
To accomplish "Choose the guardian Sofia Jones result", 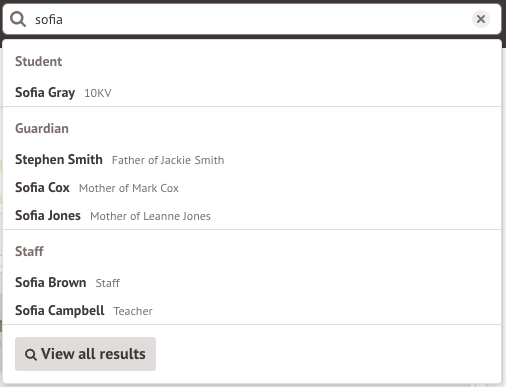I will click(x=252, y=216).
